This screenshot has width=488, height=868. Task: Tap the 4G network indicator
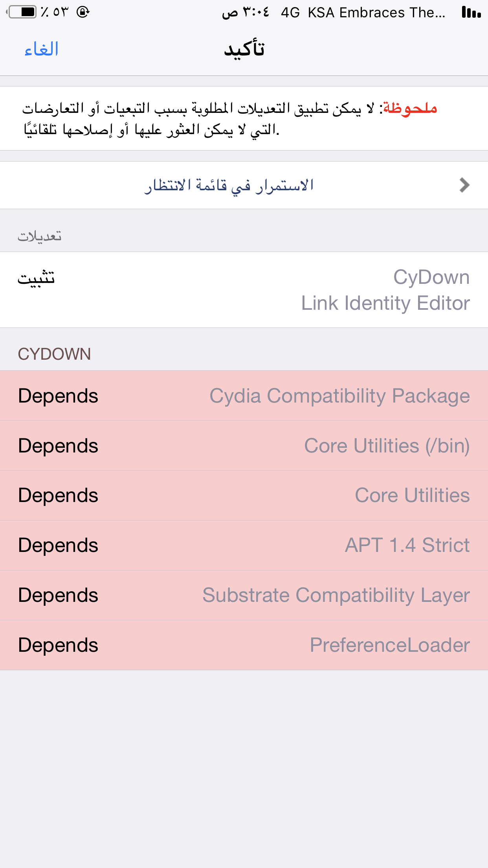[290, 13]
